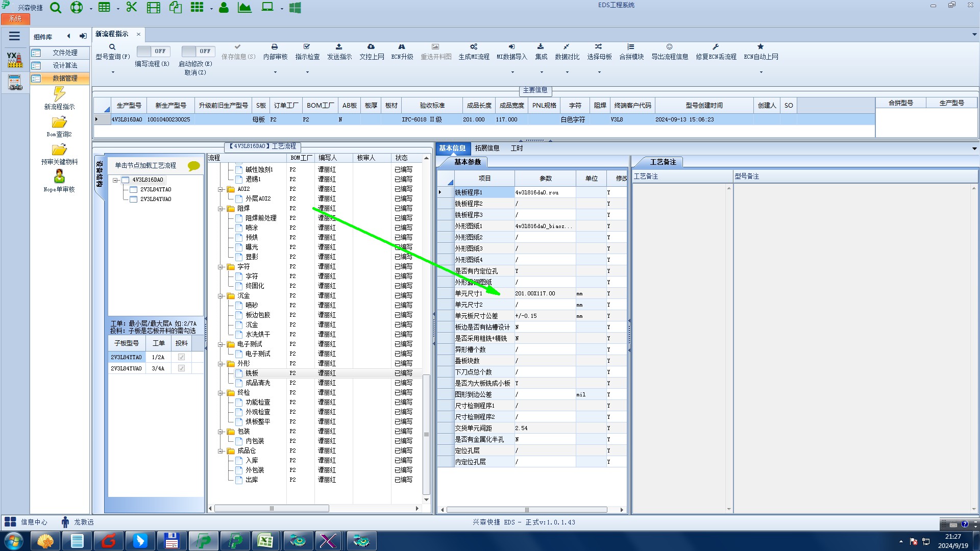The width and height of the screenshot is (980, 551).
Task: Click the 修复ECN丢流程 wrench icon
Action: click(x=716, y=47)
